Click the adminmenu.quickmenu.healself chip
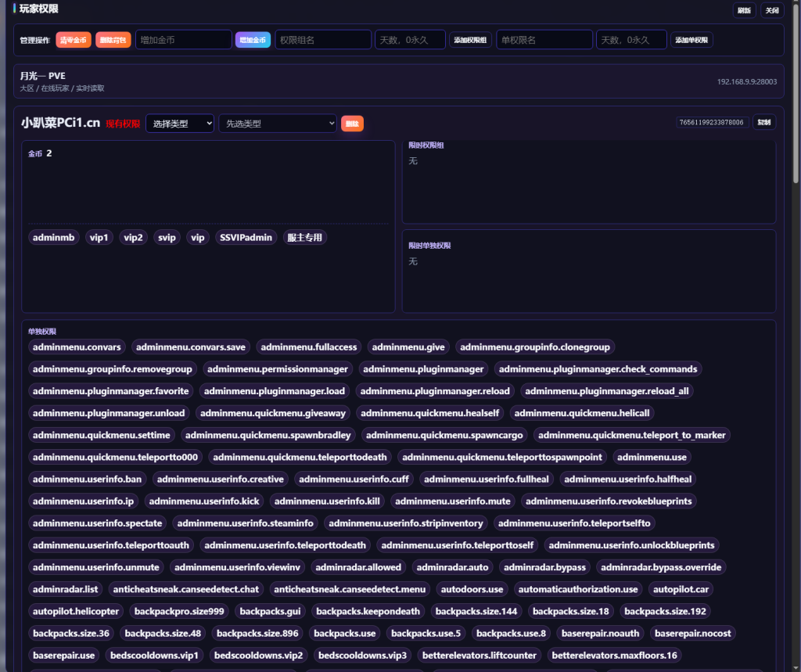 [x=429, y=413]
